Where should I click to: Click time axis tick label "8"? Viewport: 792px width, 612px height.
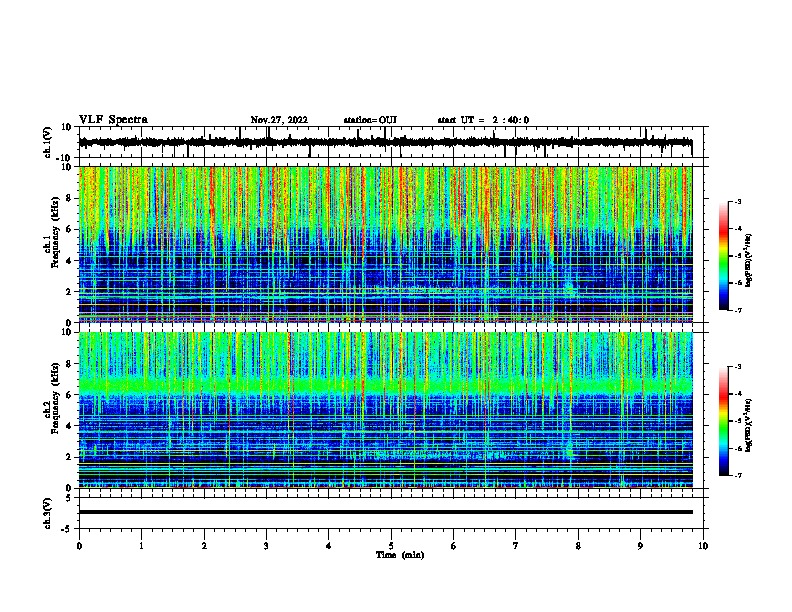click(x=578, y=546)
